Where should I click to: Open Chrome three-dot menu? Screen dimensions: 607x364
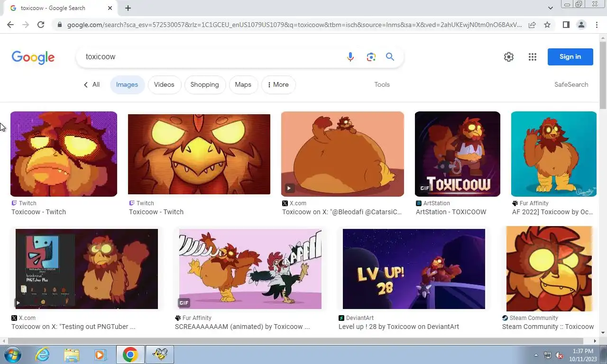(x=597, y=25)
